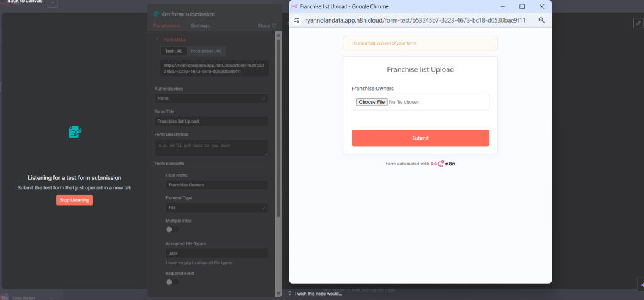Click I wish this node would link
The width and height of the screenshot is (644, 300).
tap(318, 294)
